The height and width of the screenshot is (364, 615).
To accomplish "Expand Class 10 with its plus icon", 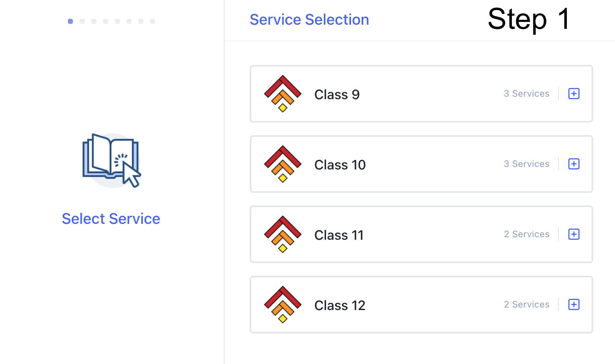I will [574, 164].
